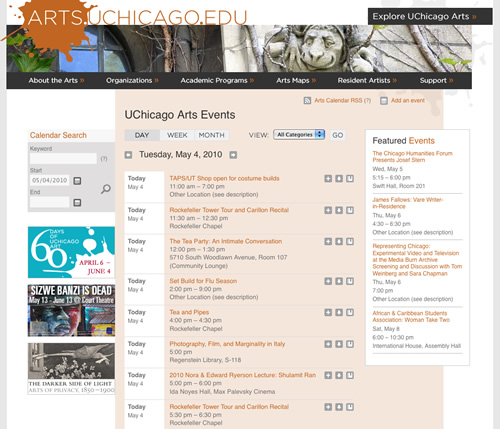Click the bookmark icon for Set Build for Flu Season

[350, 281]
